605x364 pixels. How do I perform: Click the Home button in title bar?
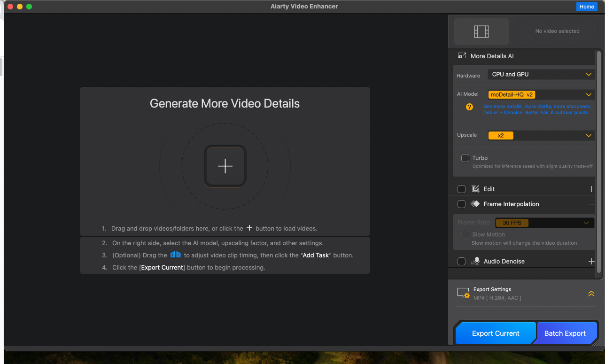tap(586, 7)
